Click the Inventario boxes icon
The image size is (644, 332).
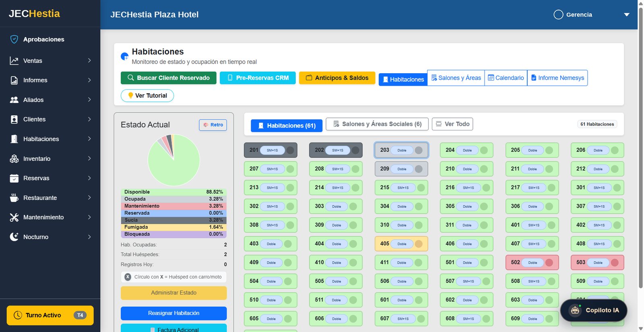[14, 159]
